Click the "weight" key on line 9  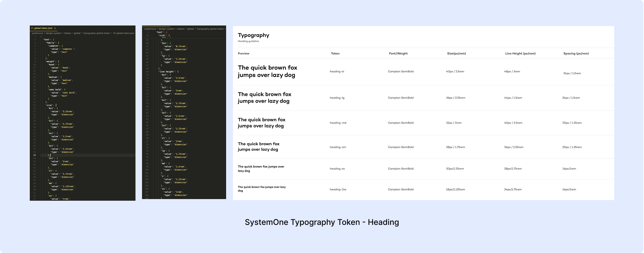pos(50,61)
